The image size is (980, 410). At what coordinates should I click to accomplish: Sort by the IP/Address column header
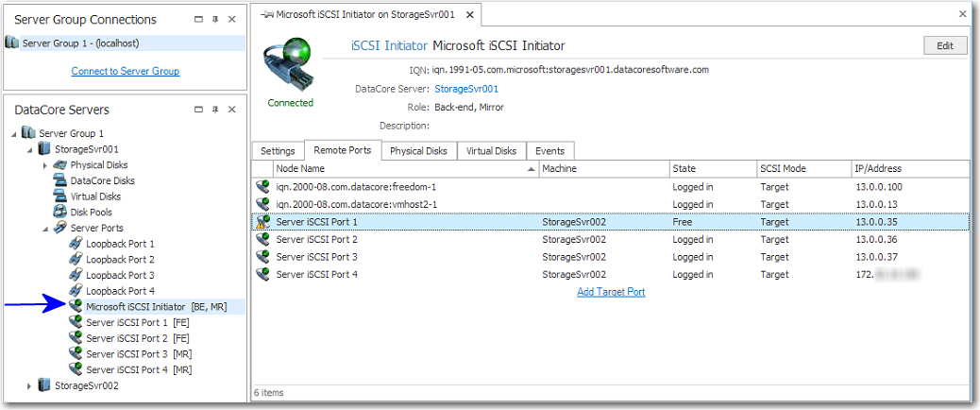910,169
